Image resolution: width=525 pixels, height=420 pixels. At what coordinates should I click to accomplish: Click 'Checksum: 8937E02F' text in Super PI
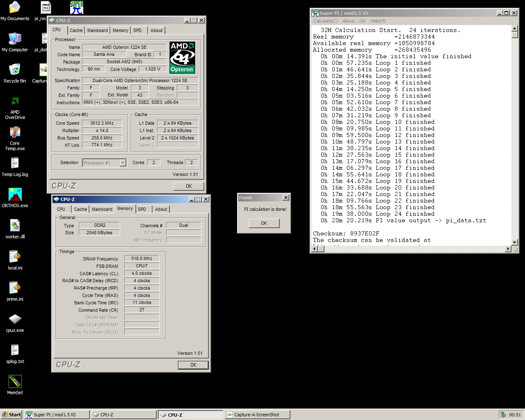click(x=346, y=233)
